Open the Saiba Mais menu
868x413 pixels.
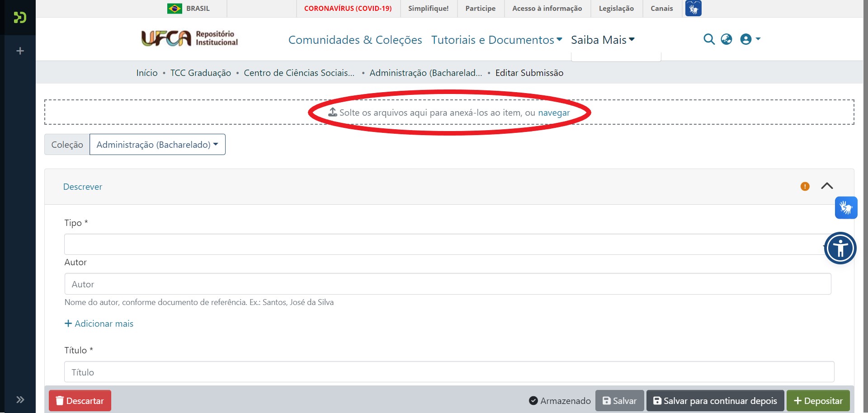click(x=603, y=40)
